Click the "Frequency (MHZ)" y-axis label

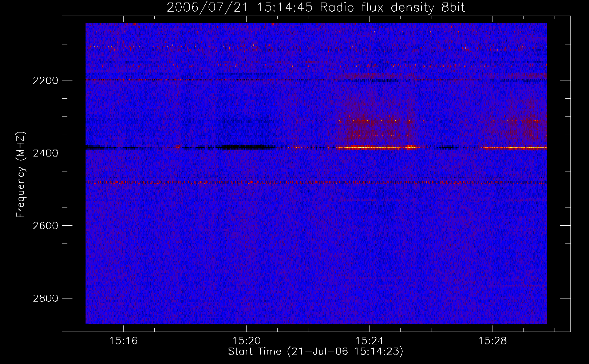[21, 175]
